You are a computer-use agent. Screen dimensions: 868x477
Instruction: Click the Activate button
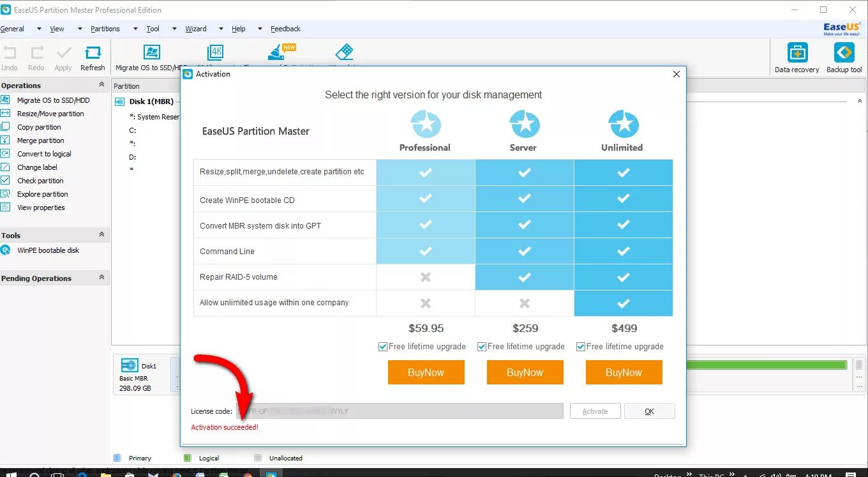595,411
